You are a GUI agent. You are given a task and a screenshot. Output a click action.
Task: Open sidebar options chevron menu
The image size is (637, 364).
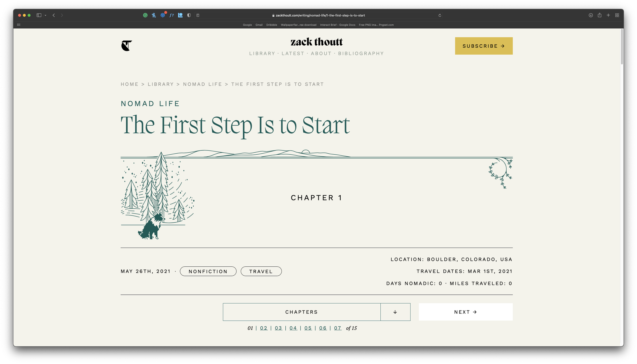46,15
